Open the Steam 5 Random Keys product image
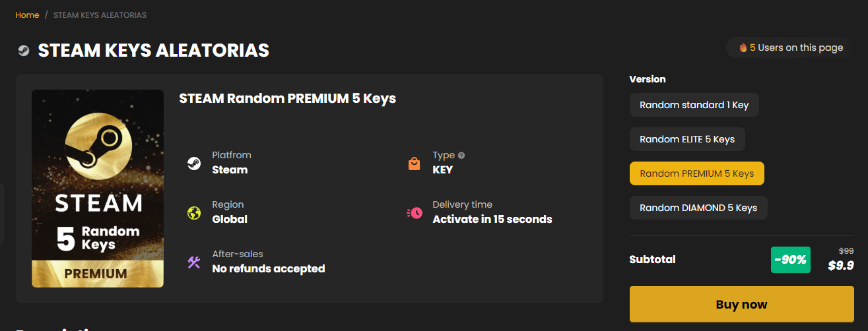The height and width of the screenshot is (331, 868). pos(98,189)
